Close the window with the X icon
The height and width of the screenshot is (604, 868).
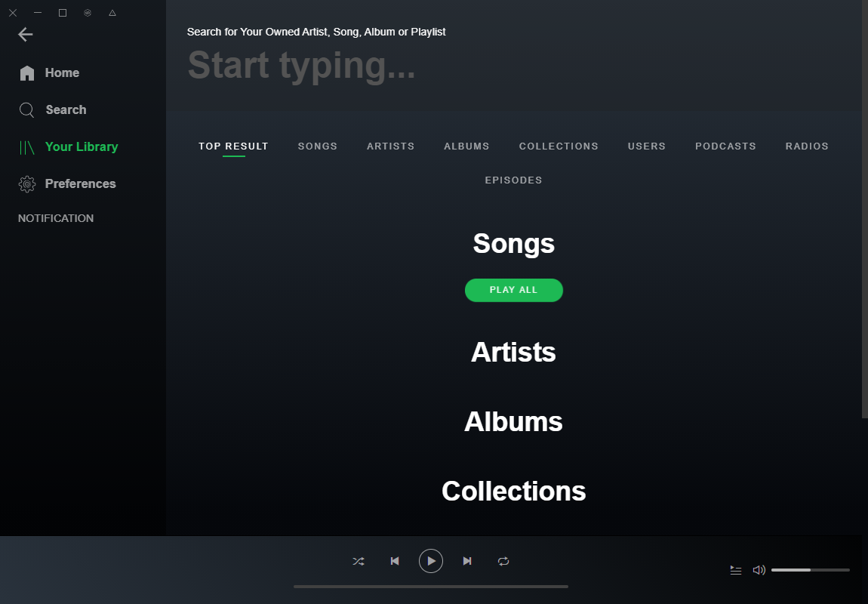tap(13, 13)
